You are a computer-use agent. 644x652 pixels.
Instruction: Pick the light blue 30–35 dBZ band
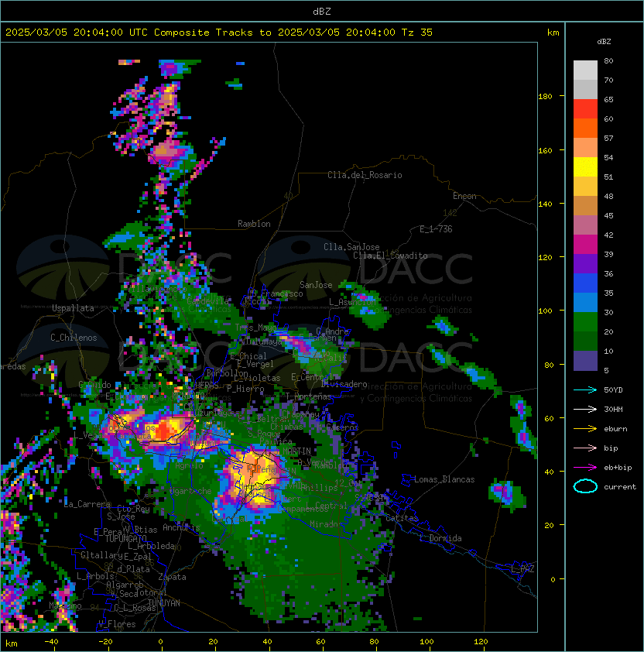[x=585, y=302]
